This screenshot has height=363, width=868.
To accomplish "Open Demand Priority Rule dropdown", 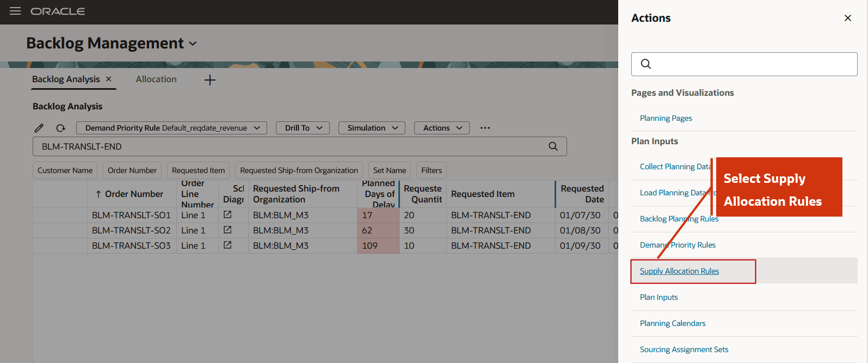I will tap(171, 128).
